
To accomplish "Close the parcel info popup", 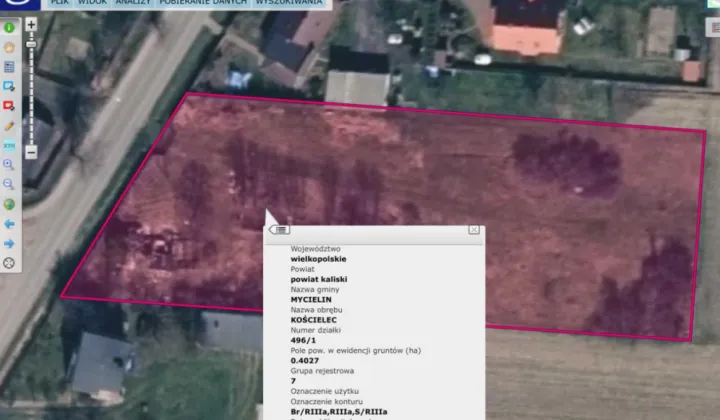I will pyautogui.click(x=474, y=230).
